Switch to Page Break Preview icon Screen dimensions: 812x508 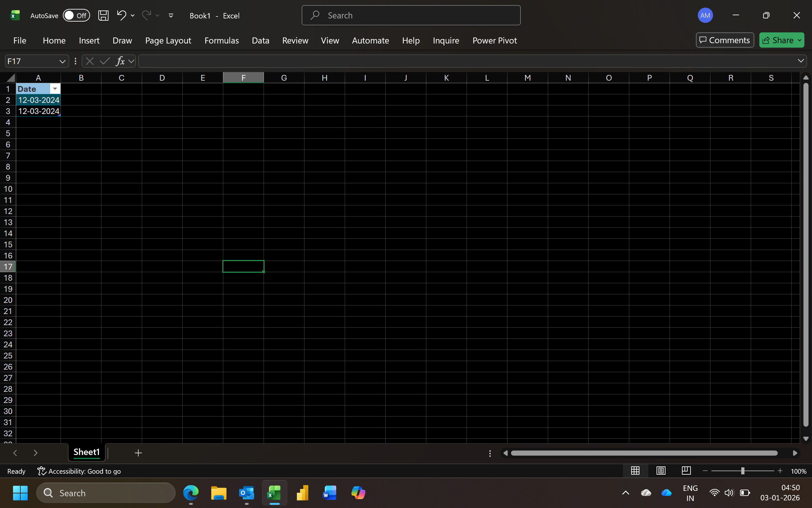[686, 471]
